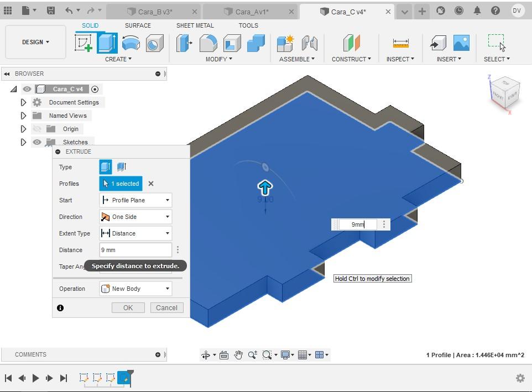The image size is (532, 392).
Task: Switch to the TOOLS tab
Action: [x=248, y=25]
